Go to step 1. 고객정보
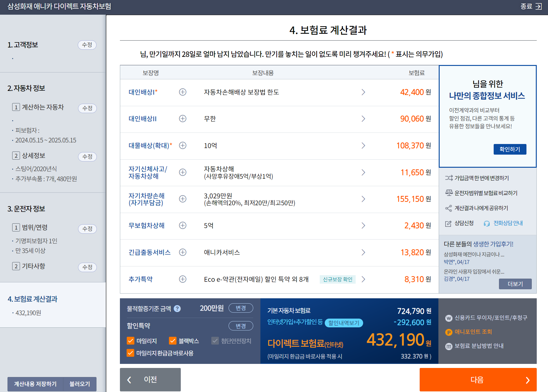The width and height of the screenshot is (548, 392). coord(23,45)
